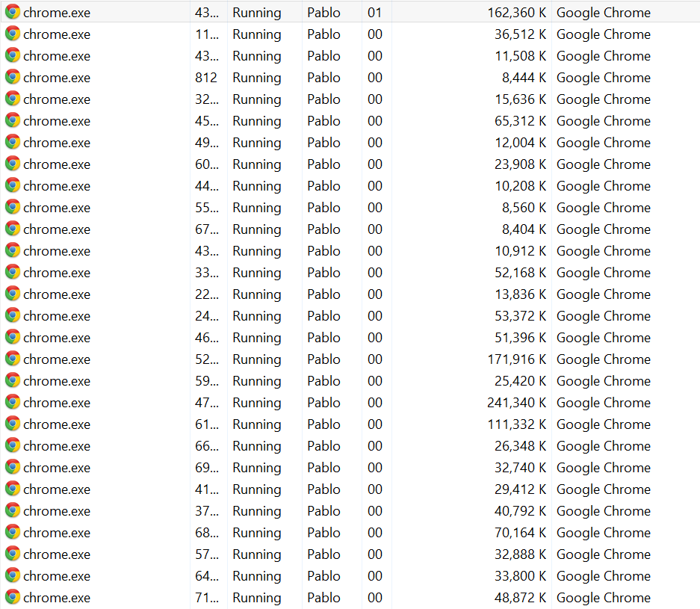
Task: Click PID cell 11... in 36,512 K row
Action: 207,34
